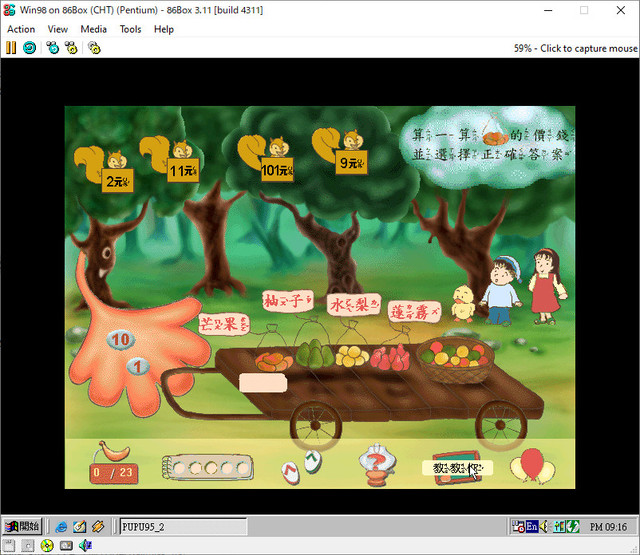Open the Windows 98 開始 Start button
This screenshot has height=555, width=640.
coord(23,526)
